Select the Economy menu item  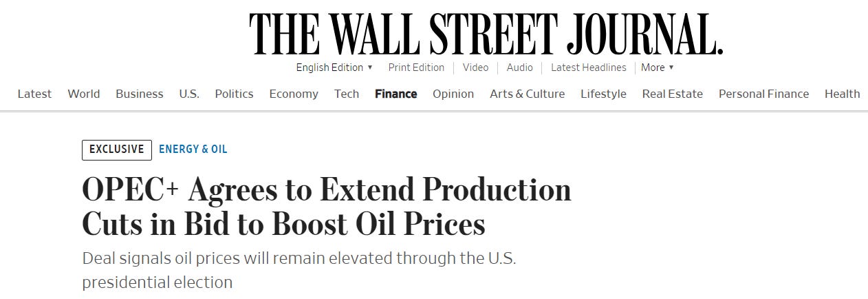click(x=294, y=94)
